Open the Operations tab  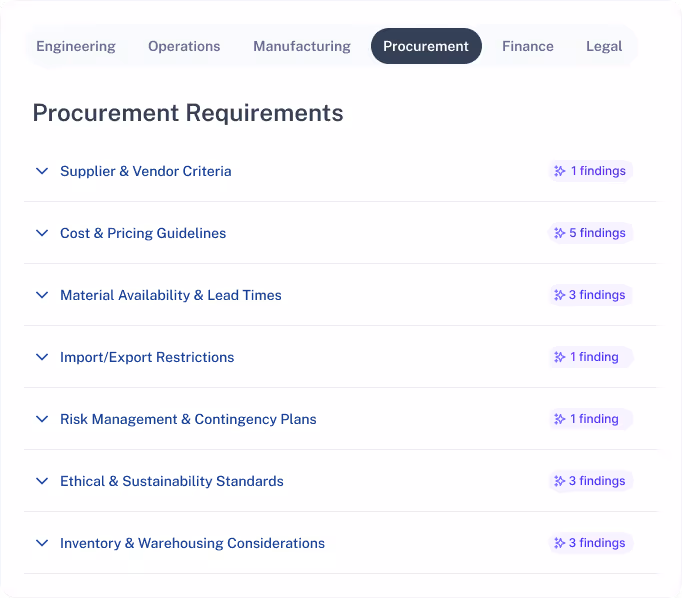point(184,46)
